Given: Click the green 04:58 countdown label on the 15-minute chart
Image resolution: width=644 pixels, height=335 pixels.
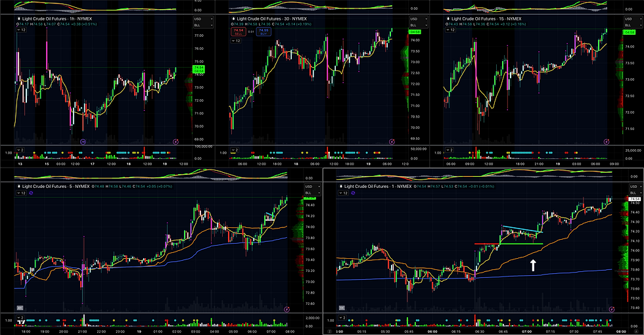Looking at the screenshot, I should [x=630, y=32].
